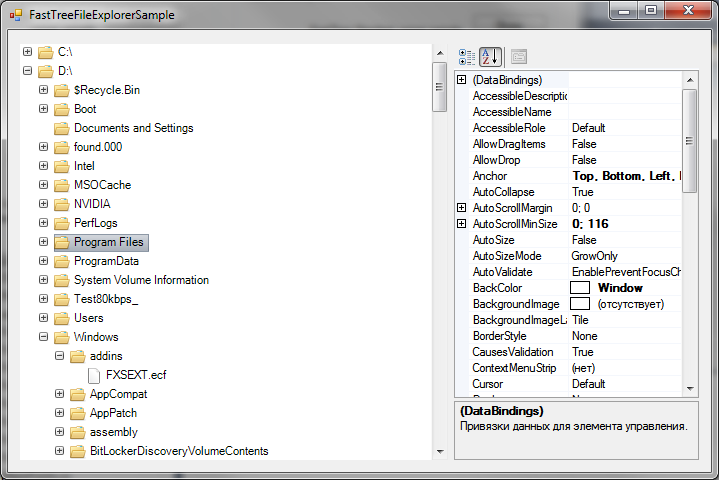Click the Cursor value Default
The width and height of the screenshot is (719, 480).
(x=588, y=384)
